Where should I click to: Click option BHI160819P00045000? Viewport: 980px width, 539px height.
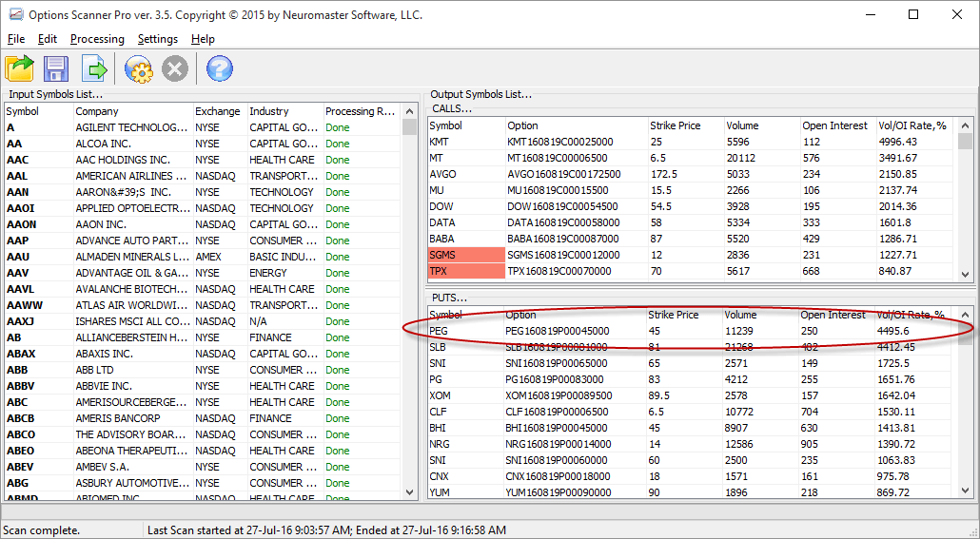(557, 429)
